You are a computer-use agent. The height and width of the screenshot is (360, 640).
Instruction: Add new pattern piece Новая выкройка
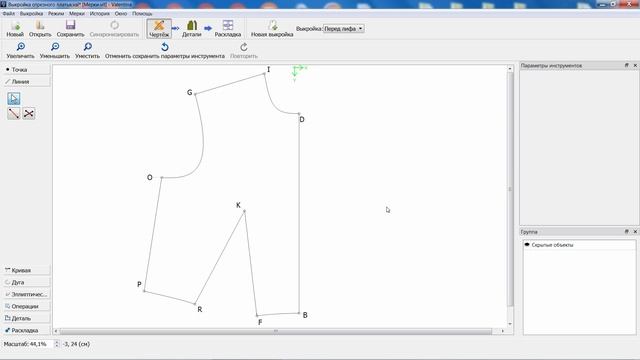click(x=272, y=29)
